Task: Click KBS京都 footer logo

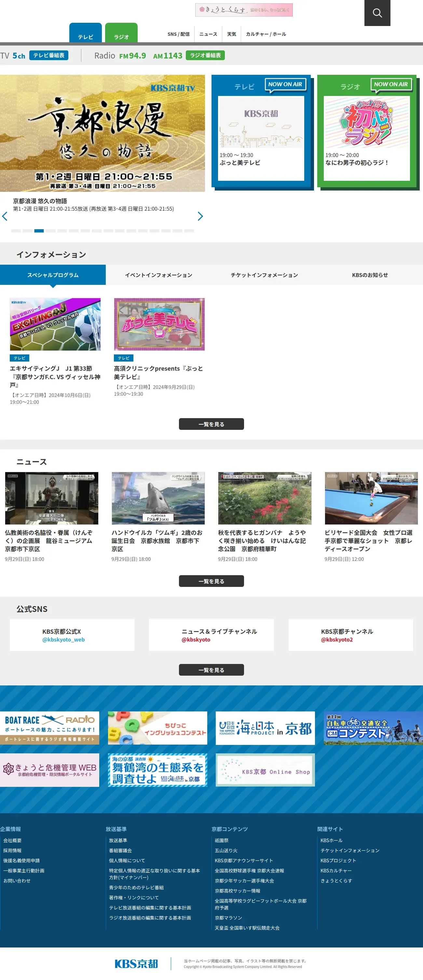Action: click(136, 963)
